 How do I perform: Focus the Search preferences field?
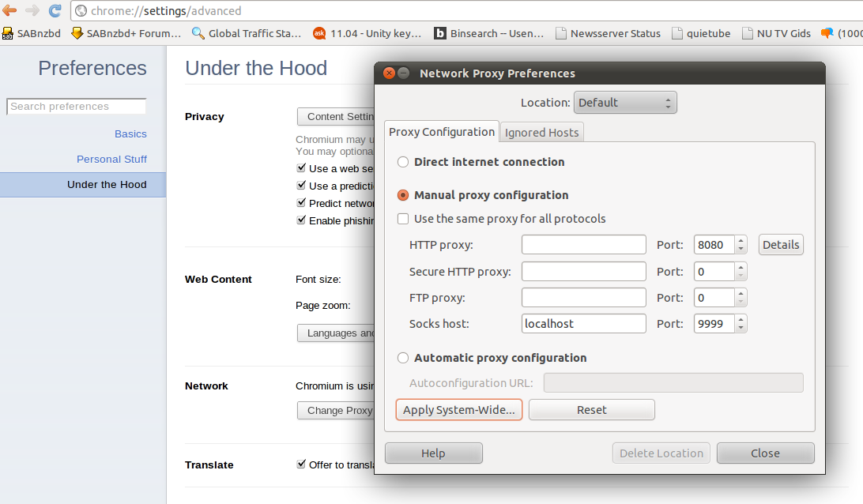tap(77, 106)
